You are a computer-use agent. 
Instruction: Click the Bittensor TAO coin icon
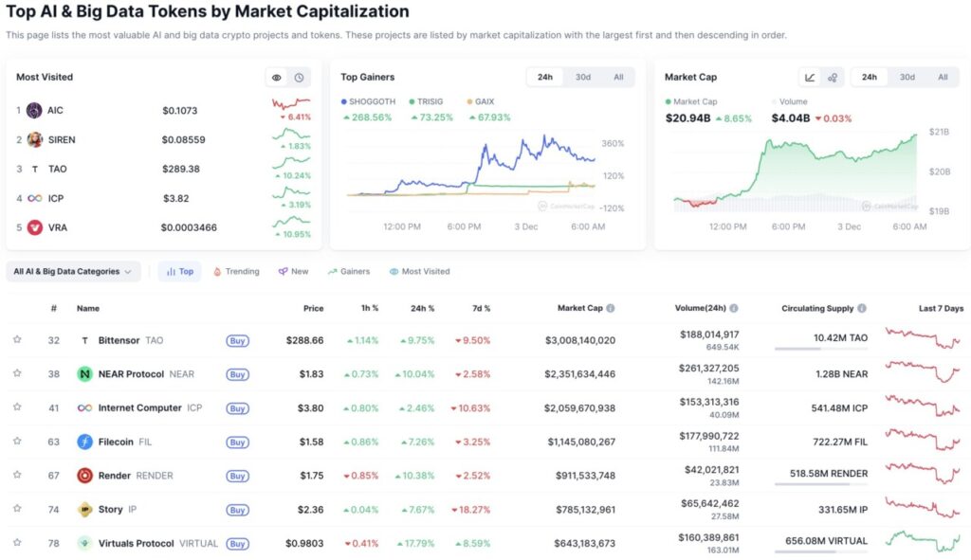[85, 340]
